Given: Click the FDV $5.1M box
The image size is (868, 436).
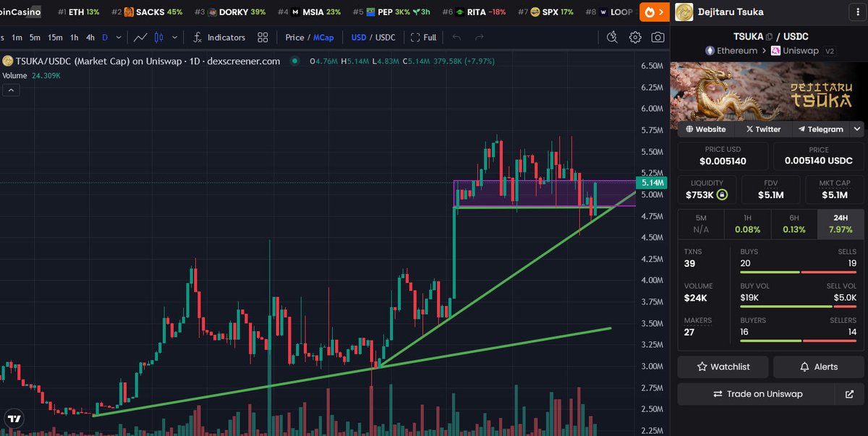Looking at the screenshot, I should [x=770, y=189].
